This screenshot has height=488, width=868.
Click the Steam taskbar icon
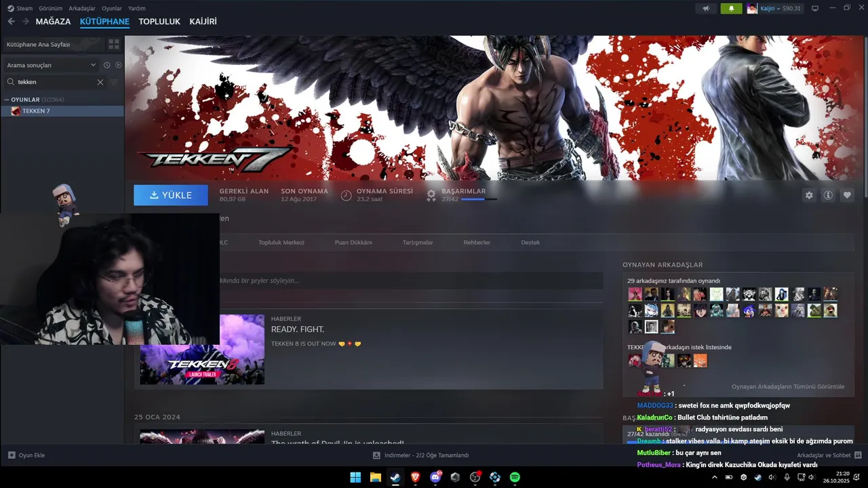(x=395, y=477)
